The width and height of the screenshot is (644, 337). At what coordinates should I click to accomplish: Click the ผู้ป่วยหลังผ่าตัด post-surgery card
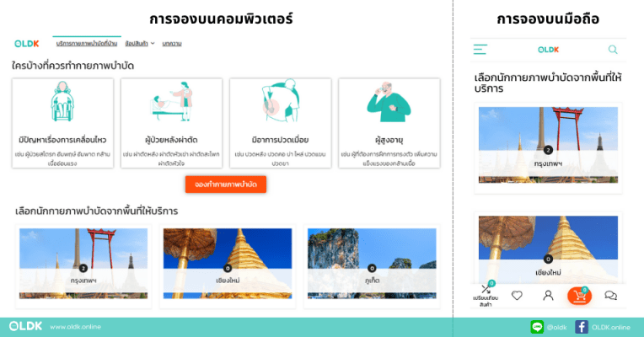(x=171, y=123)
